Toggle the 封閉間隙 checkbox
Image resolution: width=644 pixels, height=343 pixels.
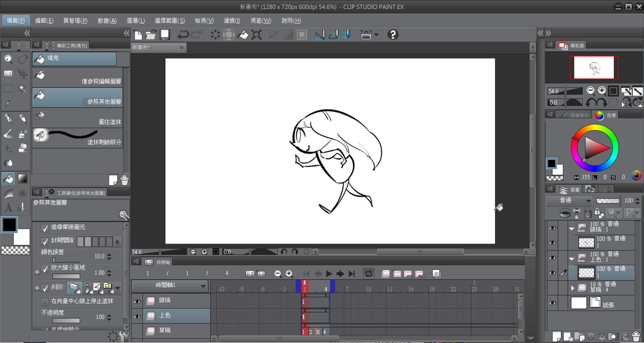45,241
